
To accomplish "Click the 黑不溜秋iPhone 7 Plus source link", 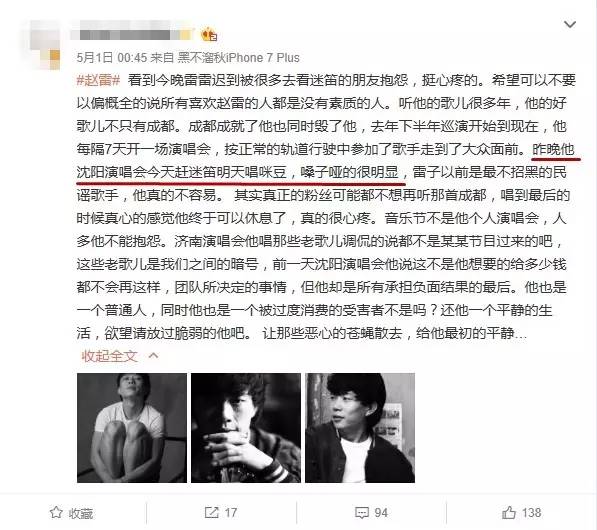I will 239,58.
